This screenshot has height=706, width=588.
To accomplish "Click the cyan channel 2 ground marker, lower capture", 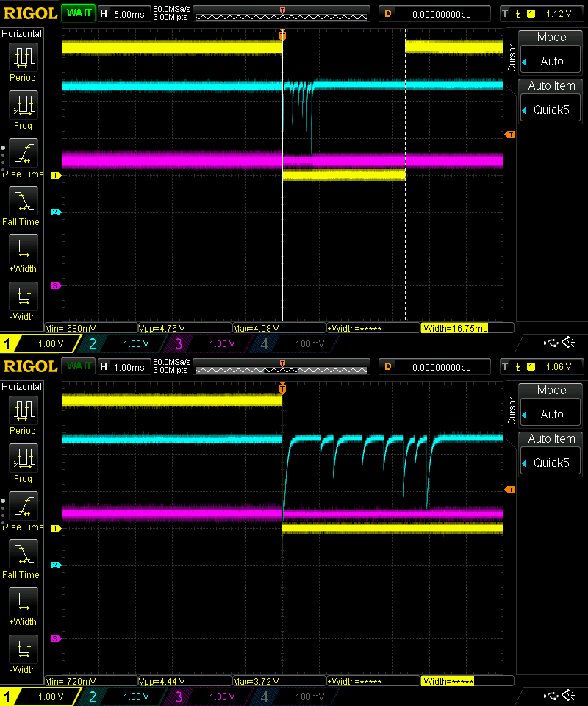I will 55,565.
